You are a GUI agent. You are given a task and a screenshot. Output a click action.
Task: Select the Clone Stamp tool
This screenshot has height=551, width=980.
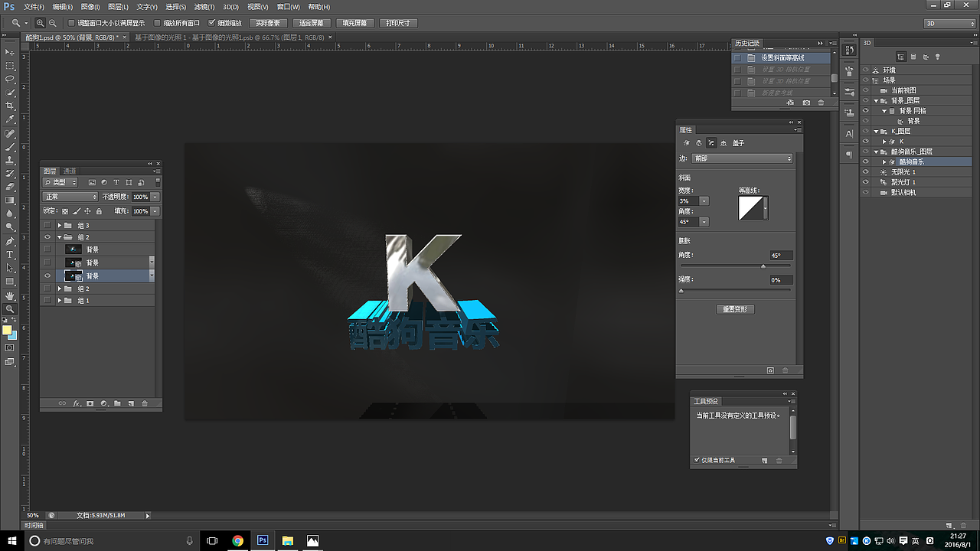pos(10,160)
